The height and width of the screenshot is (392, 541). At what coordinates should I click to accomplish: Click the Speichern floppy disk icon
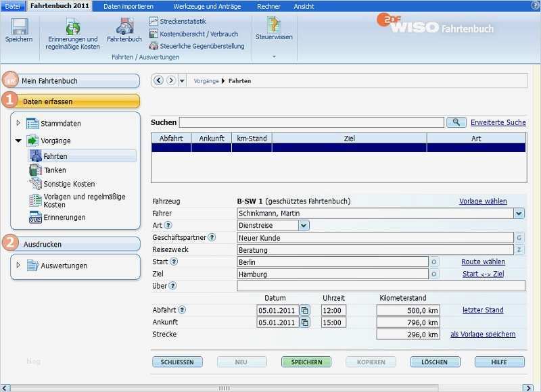tap(20, 26)
